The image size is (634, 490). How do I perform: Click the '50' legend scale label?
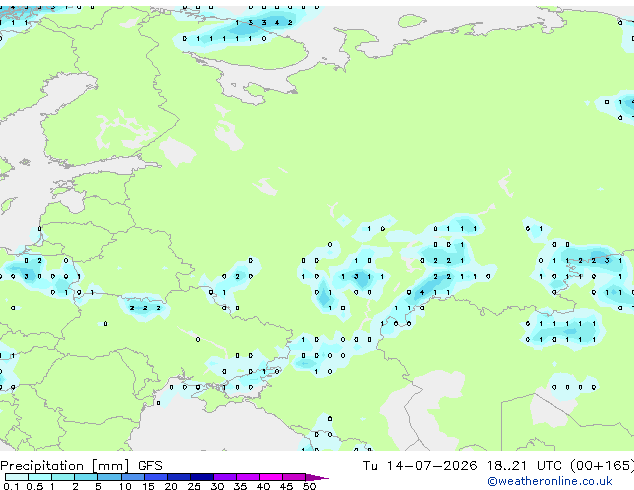309,486
